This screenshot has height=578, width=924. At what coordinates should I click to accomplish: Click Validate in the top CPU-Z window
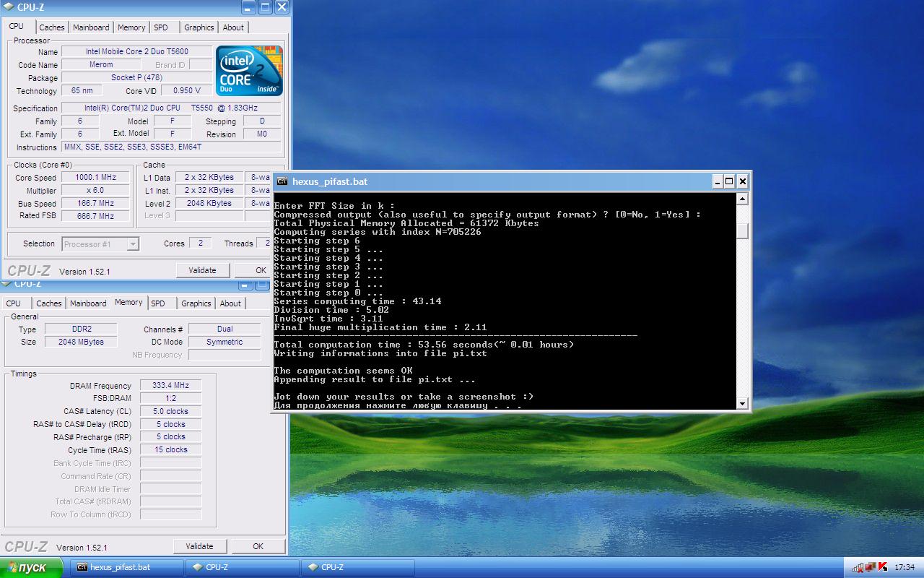(202, 270)
